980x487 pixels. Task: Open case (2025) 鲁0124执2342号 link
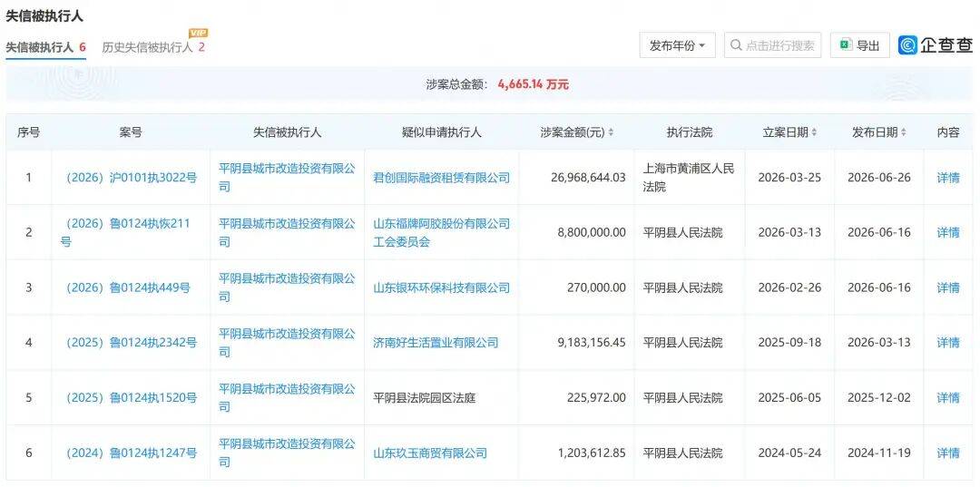coord(131,342)
